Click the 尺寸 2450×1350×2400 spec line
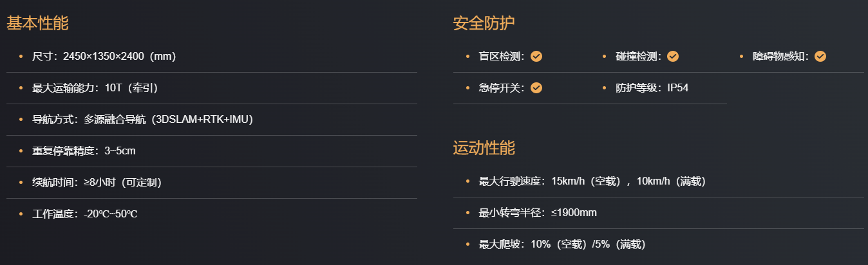Image resolution: width=868 pixels, height=265 pixels. (x=104, y=57)
